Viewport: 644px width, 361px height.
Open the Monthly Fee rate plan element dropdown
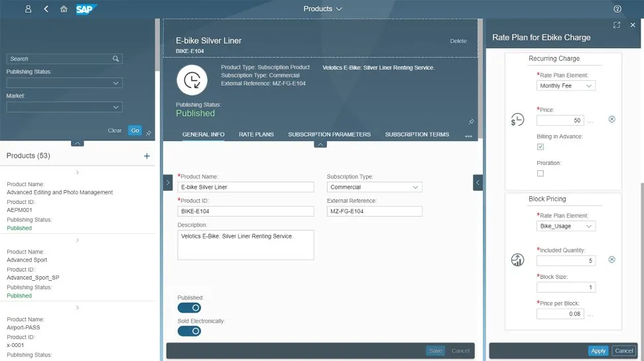coord(566,86)
